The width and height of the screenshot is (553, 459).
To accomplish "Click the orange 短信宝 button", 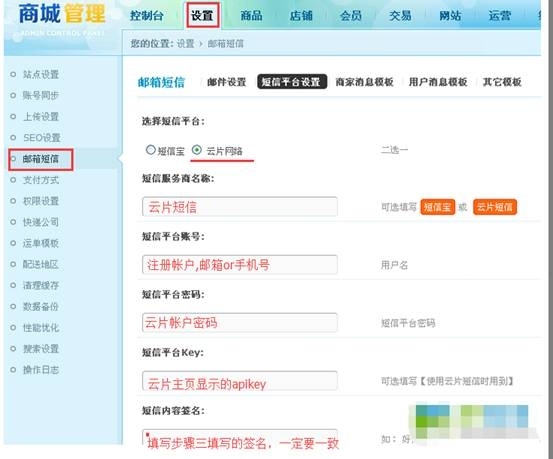I will click(x=437, y=207).
